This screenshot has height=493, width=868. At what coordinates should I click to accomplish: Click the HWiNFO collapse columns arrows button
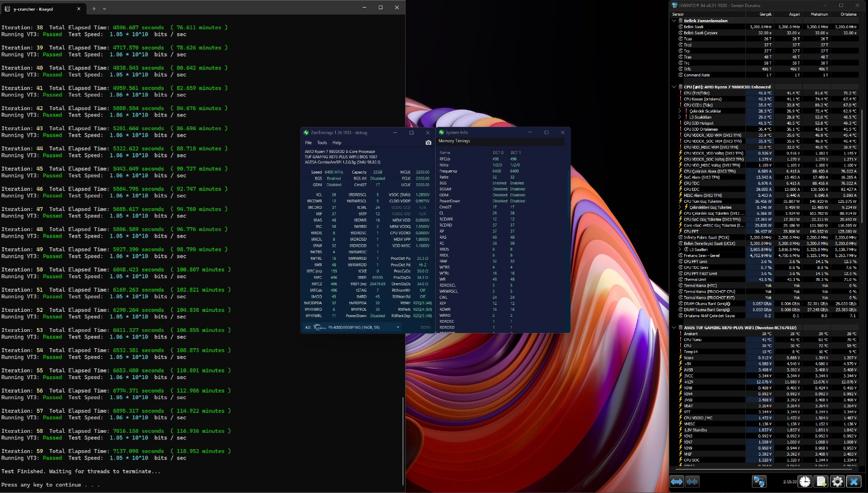pos(692,481)
